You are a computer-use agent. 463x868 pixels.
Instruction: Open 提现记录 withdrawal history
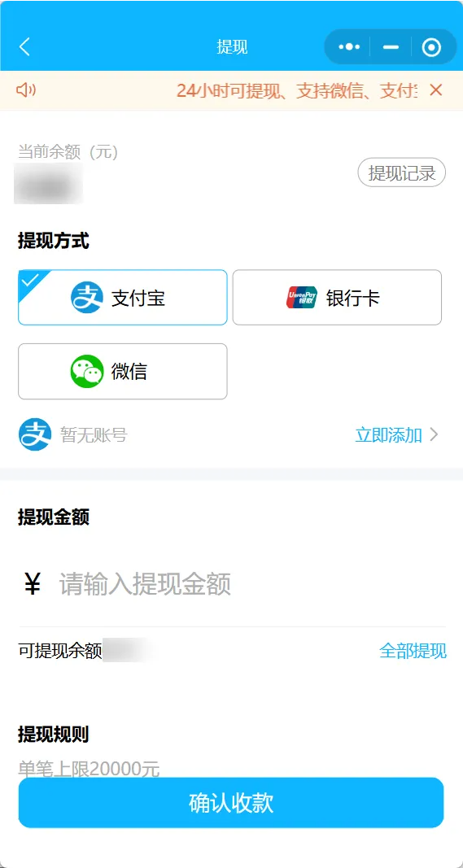point(401,172)
